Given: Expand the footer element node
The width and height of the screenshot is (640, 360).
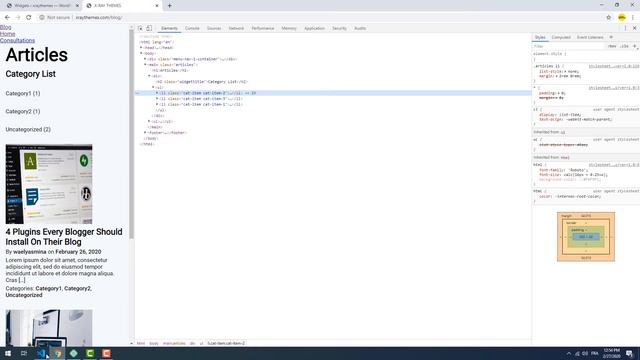Looking at the screenshot, I should (145, 132).
